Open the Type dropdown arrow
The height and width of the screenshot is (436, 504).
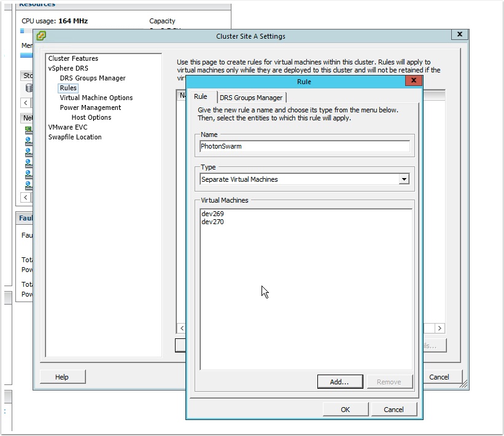click(x=404, y=179)
